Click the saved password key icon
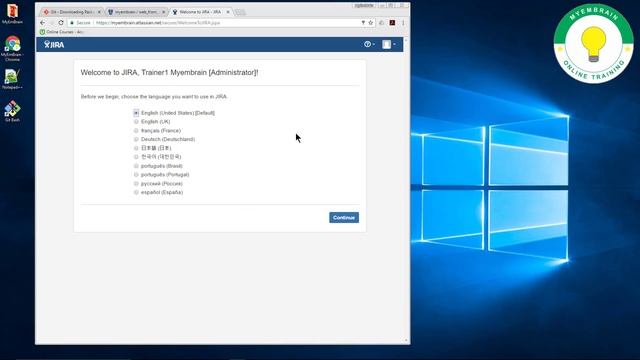The width and height of the screenshot is (640, 360). [x=363, y=23]
